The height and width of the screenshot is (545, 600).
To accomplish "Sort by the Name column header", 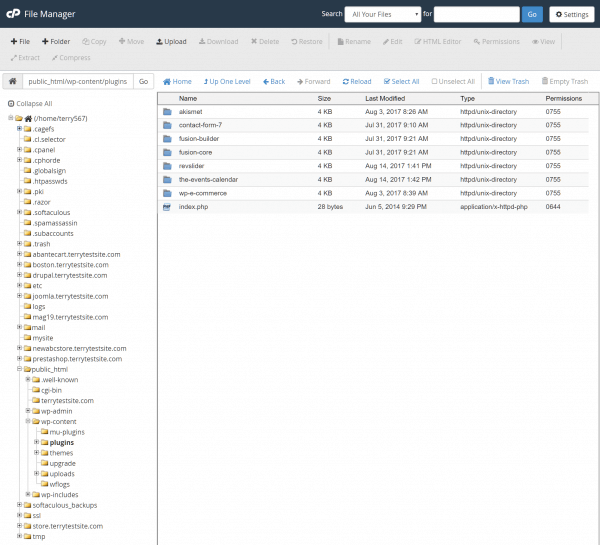I will point(188,98).
